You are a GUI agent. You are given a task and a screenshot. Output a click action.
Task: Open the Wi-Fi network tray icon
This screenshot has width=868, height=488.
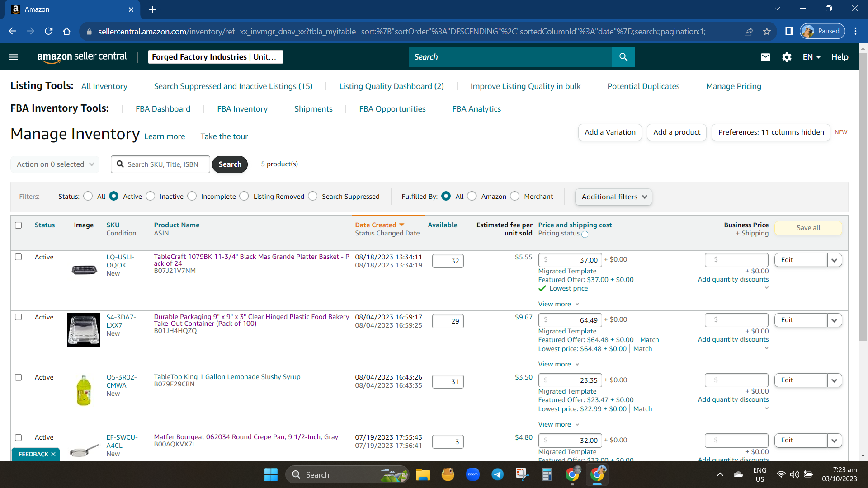point(781,474)
